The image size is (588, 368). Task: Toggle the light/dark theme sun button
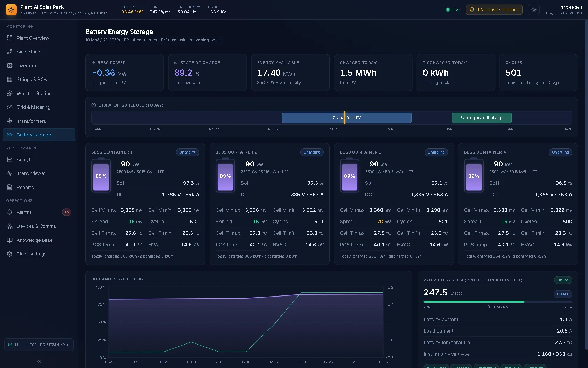click(534, 10)
